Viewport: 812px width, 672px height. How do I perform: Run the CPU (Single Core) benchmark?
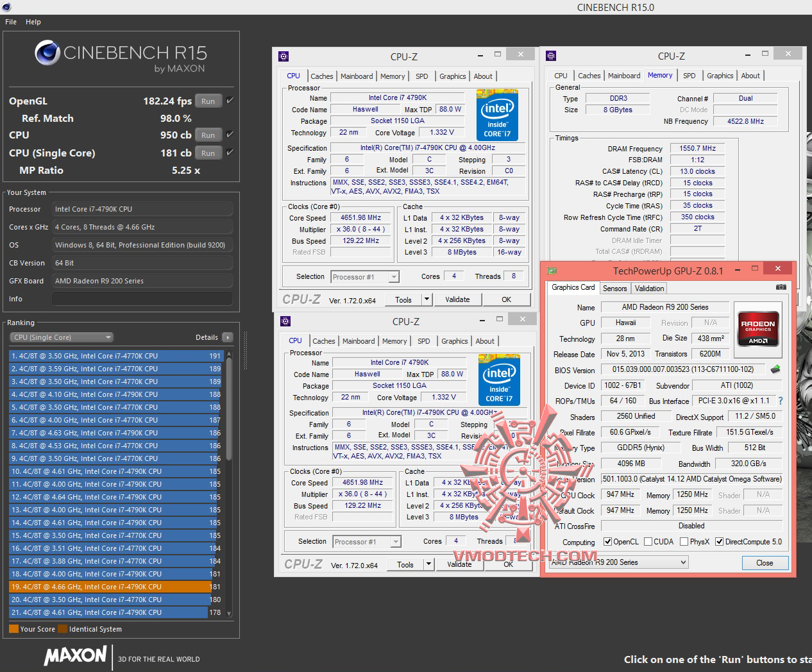coord(208,153)
